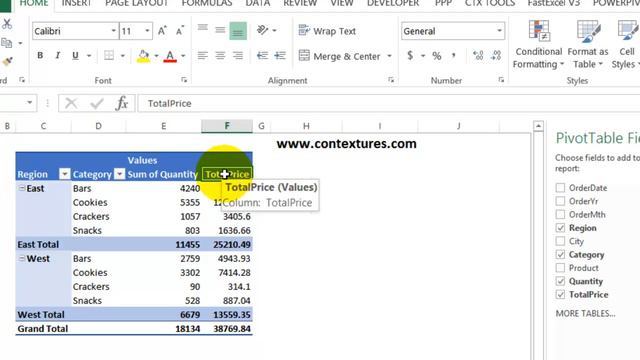Open Merge & Center dropdown arrow
640x360 pixels.
(389, 56)
